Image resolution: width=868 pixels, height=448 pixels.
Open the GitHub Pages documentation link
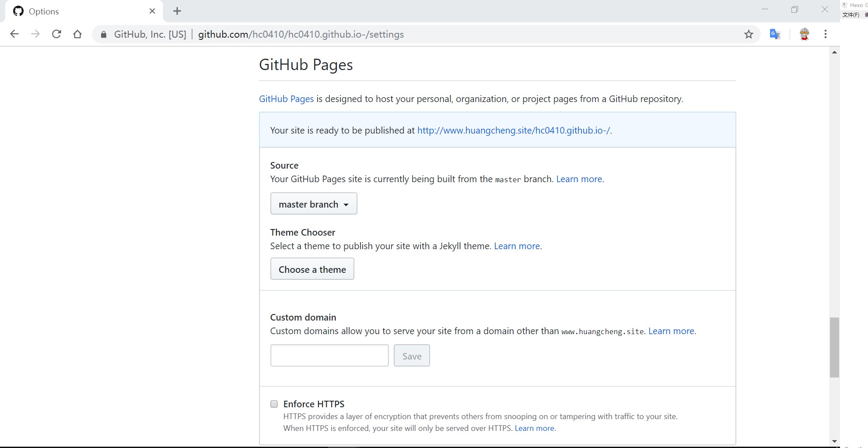pyautogui.click(x=286, y=99)
